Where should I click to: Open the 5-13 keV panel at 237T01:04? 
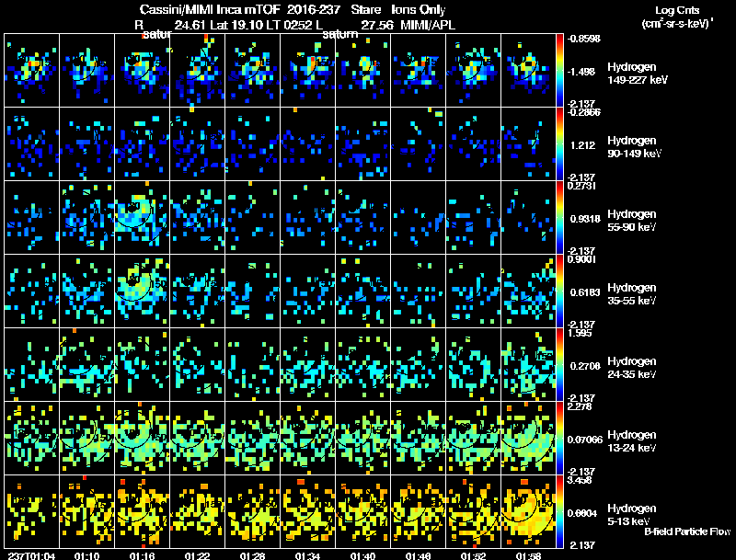pos(31,511)
